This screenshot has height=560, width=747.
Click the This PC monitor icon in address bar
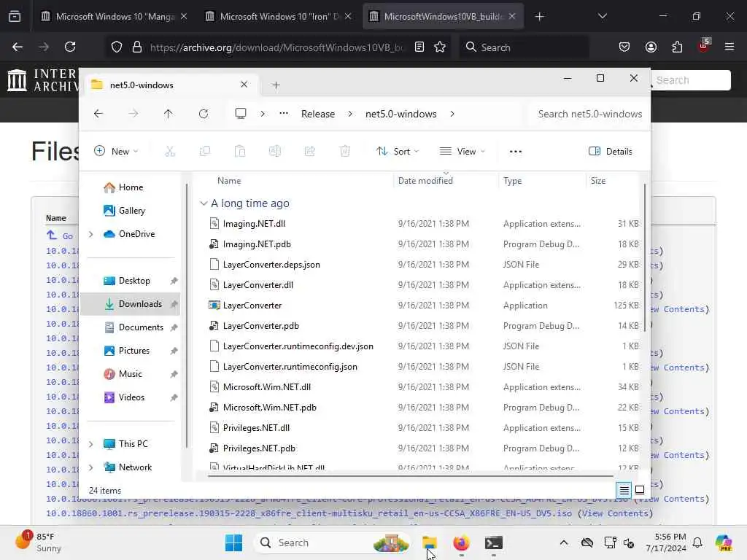click(x=241, y=113)
